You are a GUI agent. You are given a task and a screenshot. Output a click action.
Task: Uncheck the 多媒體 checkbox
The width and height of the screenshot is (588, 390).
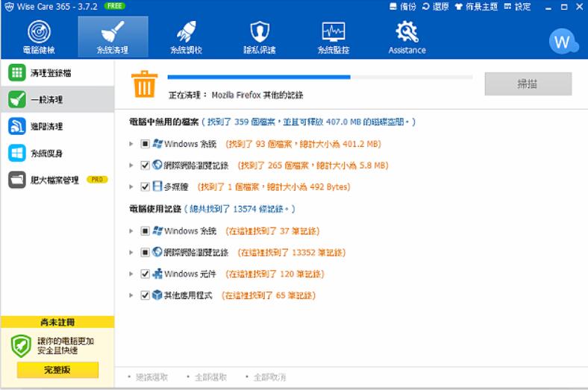click(145, 186)
